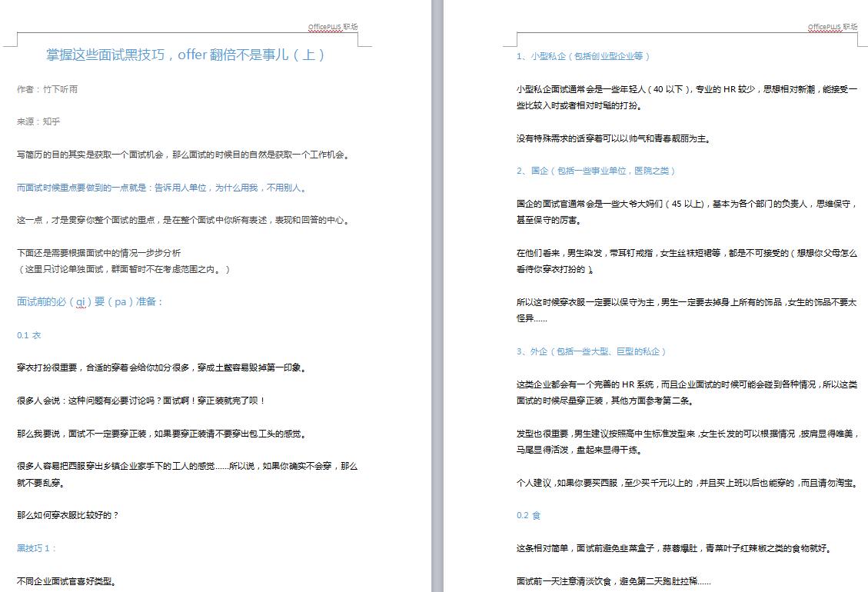
Task: Click the line starting 面试前一天注意清淡饮食
Action: (614, 581)
